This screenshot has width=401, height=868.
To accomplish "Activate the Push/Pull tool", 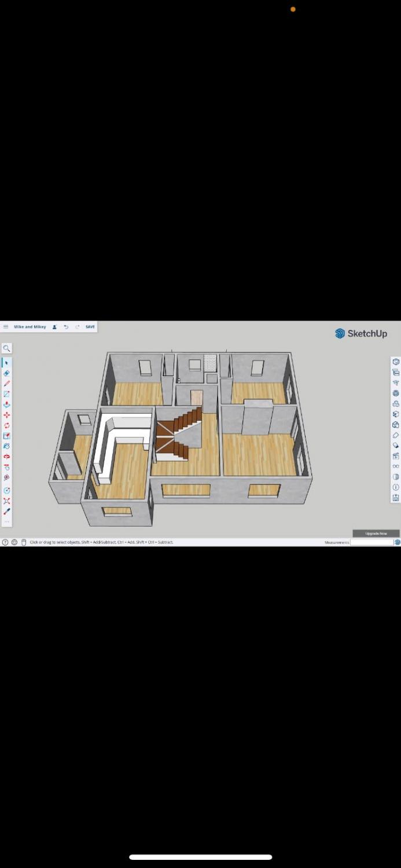I will (x=6, y=404).
